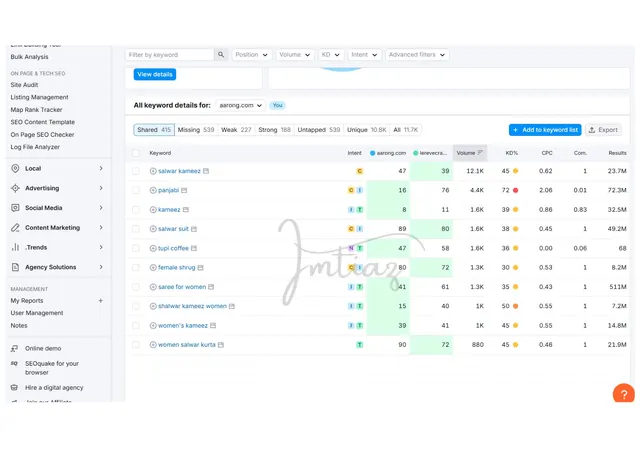Open the Advanced filters dropdown
Screen dimensions: 640x452
point(417,54)
